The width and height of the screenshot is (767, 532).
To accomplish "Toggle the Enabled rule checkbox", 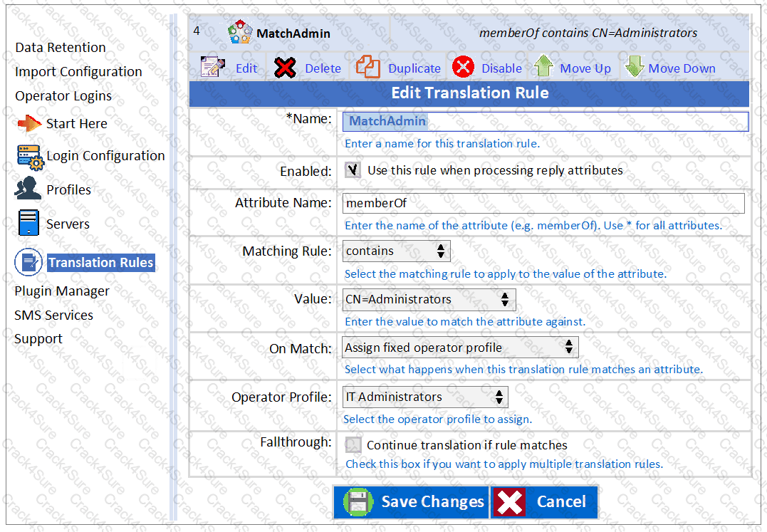I will (x=353, y=170).
